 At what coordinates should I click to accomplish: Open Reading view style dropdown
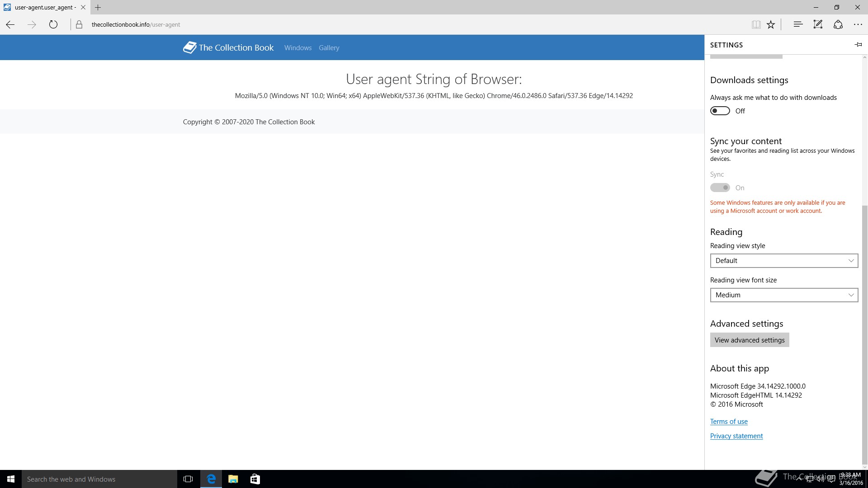coord(784,261)
